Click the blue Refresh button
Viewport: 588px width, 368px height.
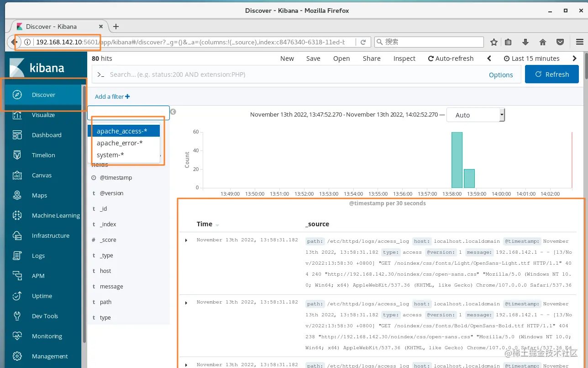(x=552, y=75)
